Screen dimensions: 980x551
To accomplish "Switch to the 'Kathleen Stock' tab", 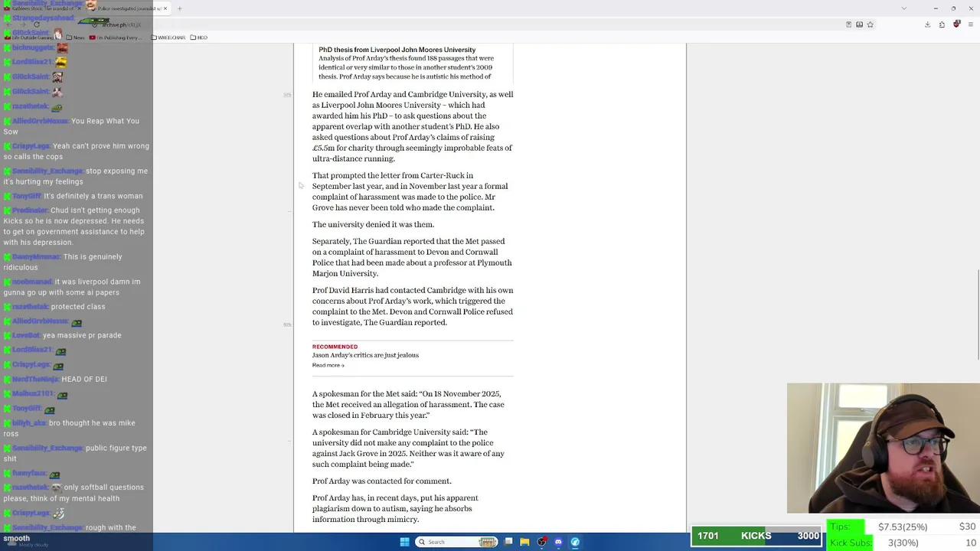I will point(42,8).
